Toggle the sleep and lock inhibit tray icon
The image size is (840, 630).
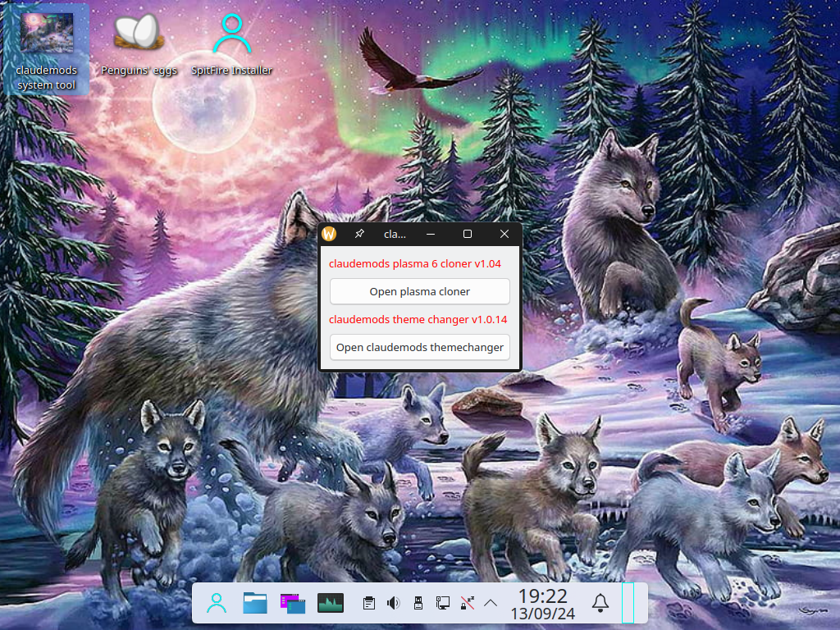[x=468, y=603]
